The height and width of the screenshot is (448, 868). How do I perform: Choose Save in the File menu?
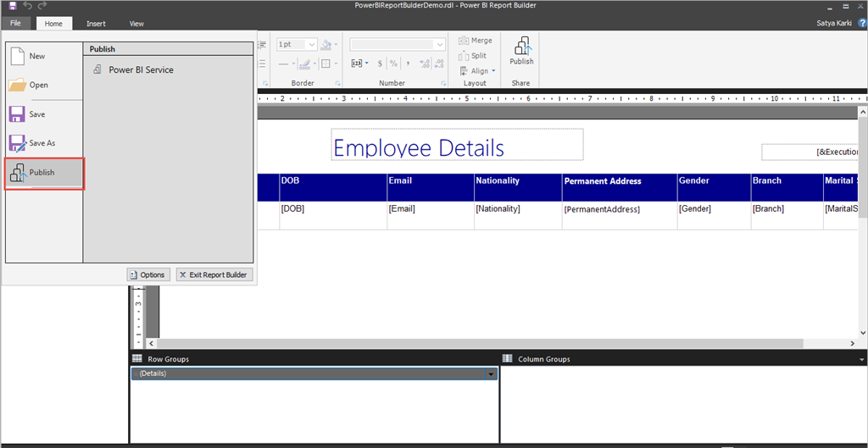44,114
